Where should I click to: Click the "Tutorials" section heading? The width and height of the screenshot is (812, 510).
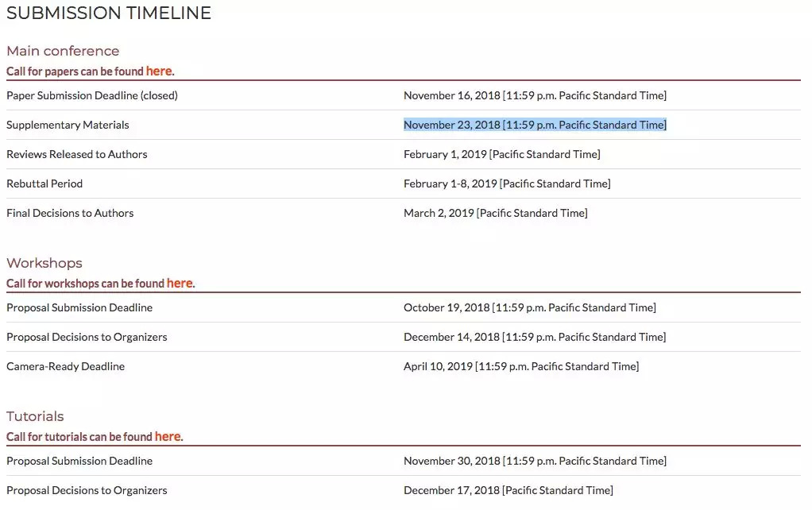(35, 416)
